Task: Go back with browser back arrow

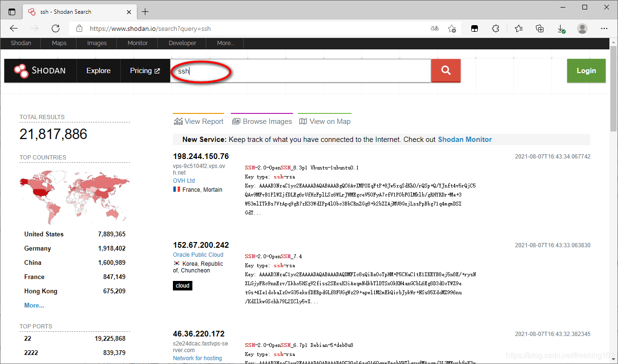Action: coord(14,28)
